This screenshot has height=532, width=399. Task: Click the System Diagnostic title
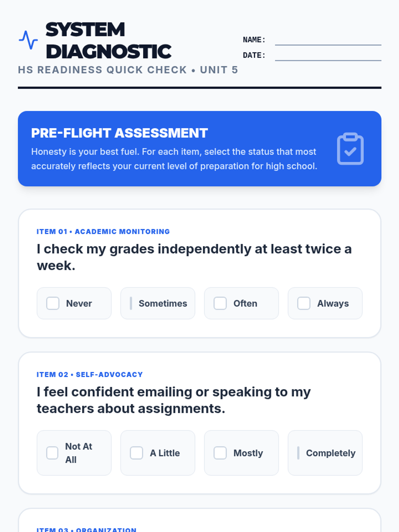(108, 40)
